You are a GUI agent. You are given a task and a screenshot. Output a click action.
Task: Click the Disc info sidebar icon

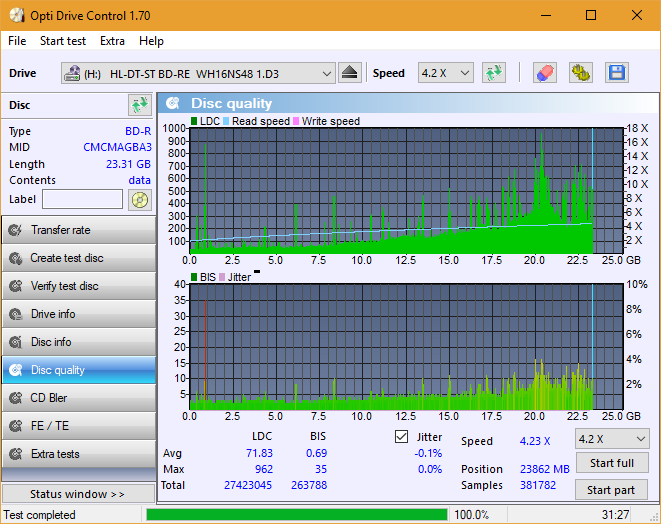click(x=16, y=342)
